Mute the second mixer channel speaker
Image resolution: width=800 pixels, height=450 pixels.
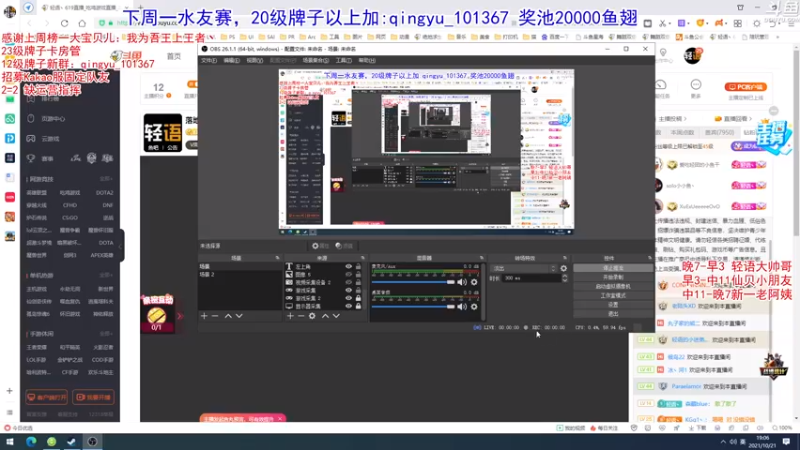(x=462, y=306)
